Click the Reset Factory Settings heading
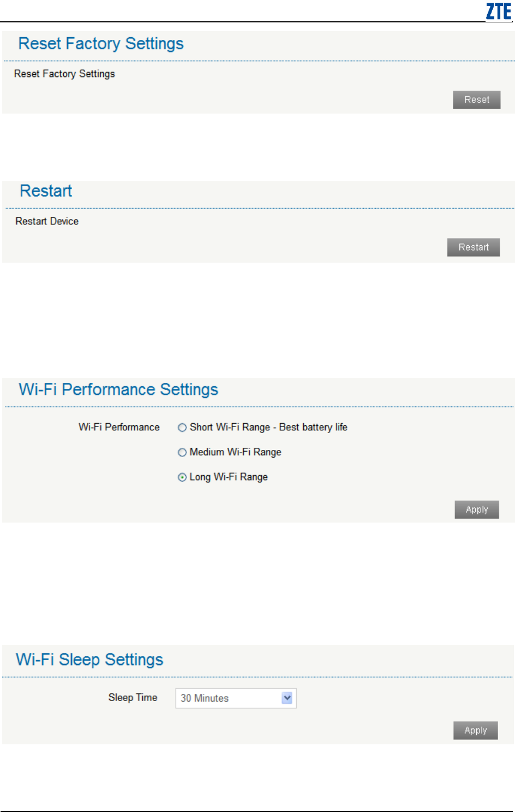Image resolution: width=515 pixels, height=812 pixels. pos(101,44)
